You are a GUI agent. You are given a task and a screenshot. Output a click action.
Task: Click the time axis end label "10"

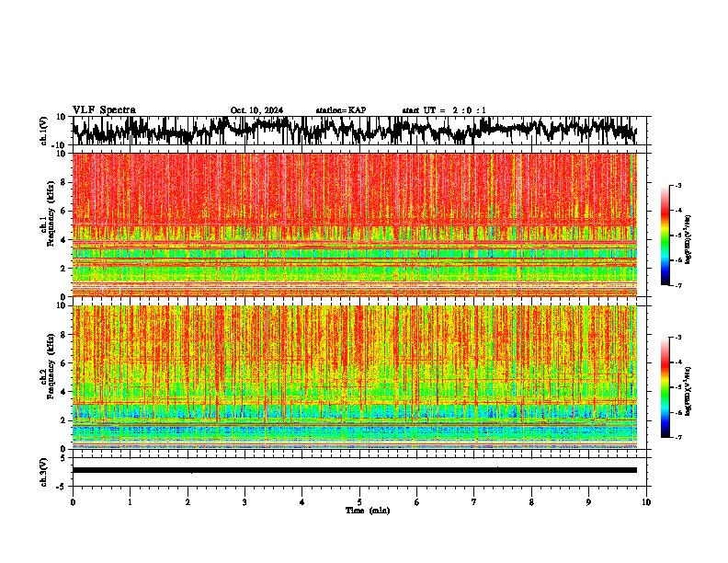pyautogui.click(x=646, y=502)
